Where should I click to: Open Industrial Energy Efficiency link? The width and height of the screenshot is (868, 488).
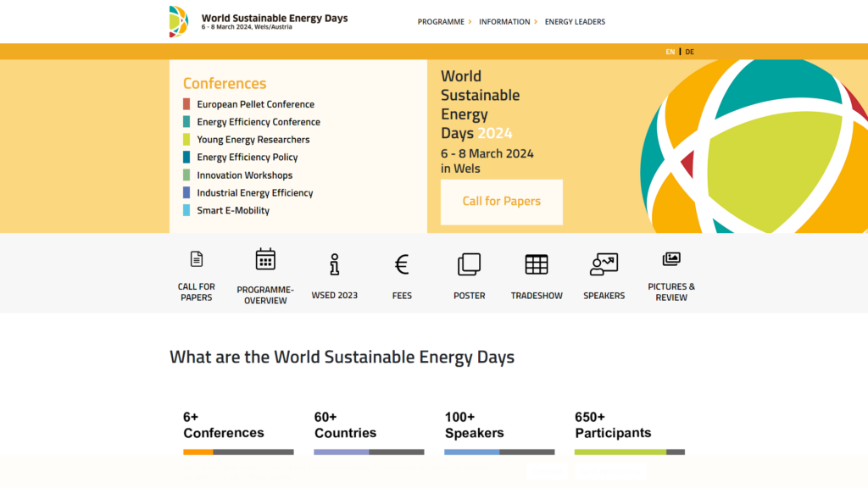coord(254,192)
